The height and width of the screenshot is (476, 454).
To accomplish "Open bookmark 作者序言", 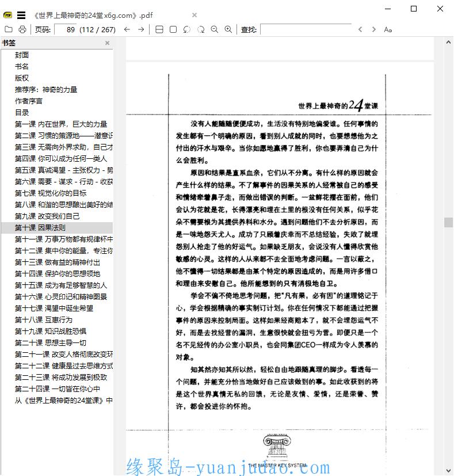I will tap(29, 101).
